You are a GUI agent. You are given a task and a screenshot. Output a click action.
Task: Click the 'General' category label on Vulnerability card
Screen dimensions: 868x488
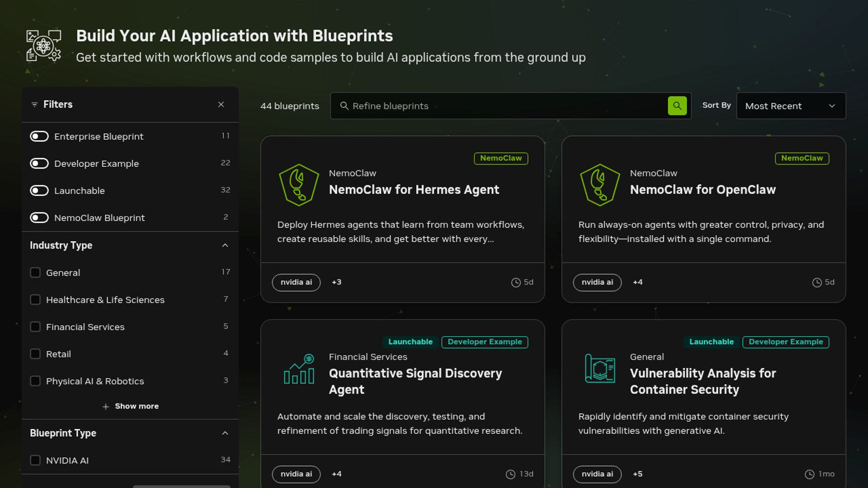647,357
